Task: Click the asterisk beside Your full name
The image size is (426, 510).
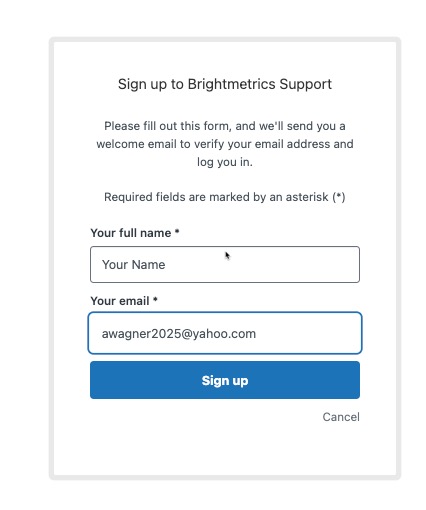Action: pyautogui.click(x=177, y=231)
